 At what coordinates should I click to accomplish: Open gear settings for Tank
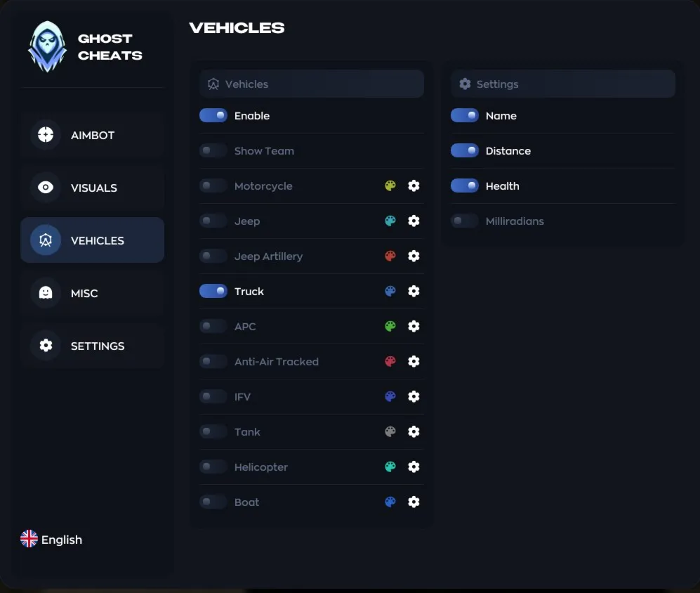414,431
